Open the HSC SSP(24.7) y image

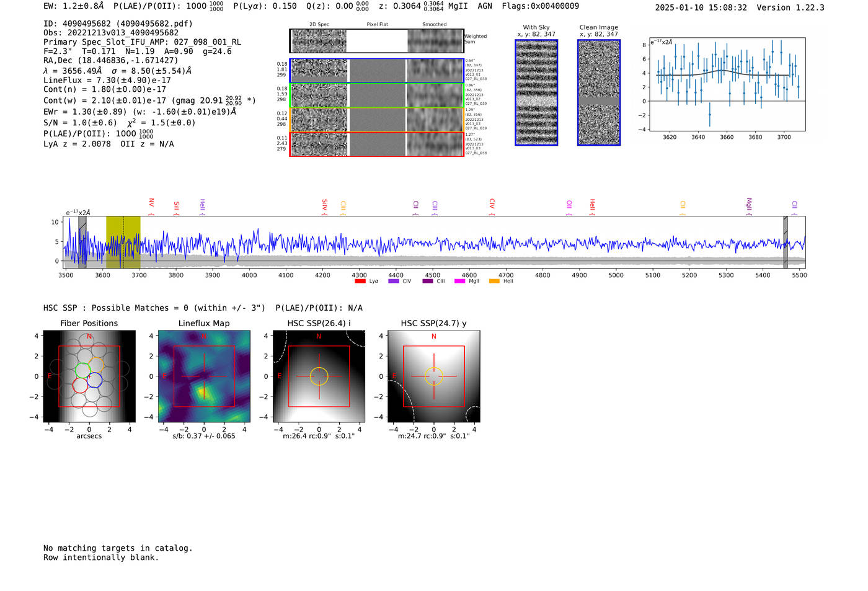point(433,376)
